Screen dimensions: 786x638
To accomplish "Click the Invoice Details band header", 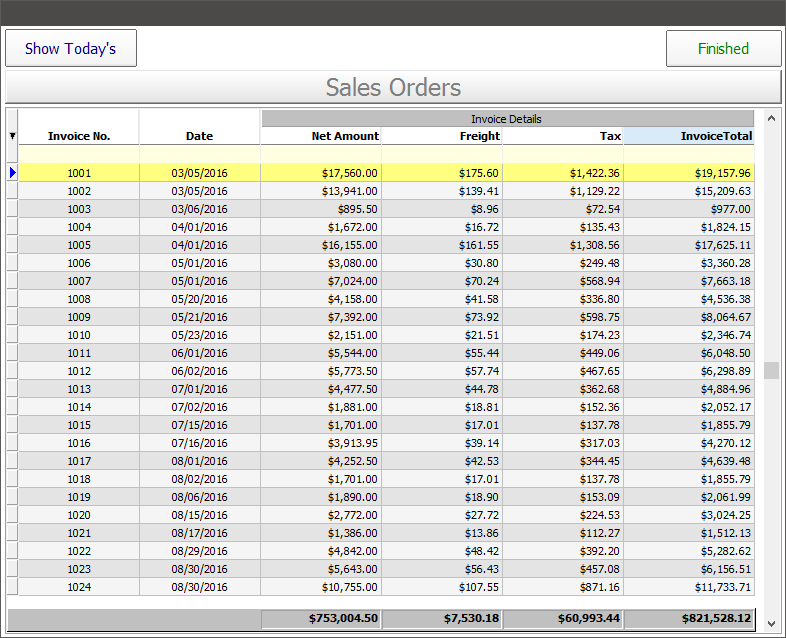I will pos(507,118).
